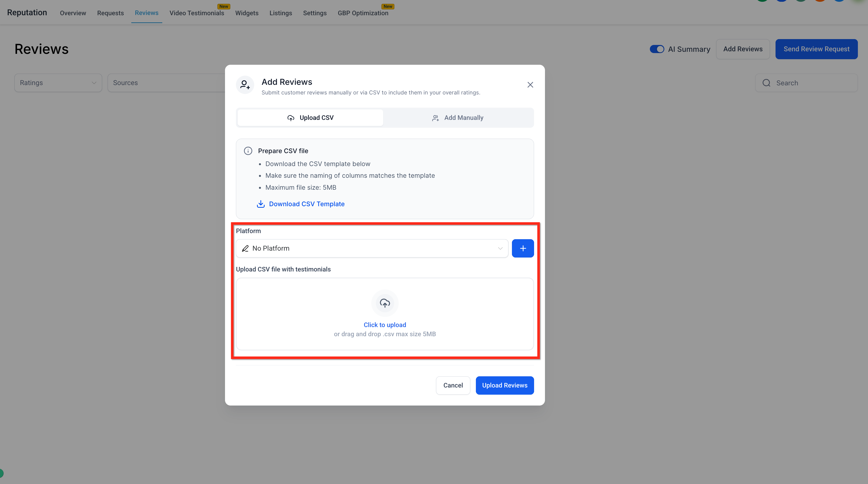The height and width of the screenshot is (484, 868).
Task: Open the No Platform dropdown
Action: point(372,248)
